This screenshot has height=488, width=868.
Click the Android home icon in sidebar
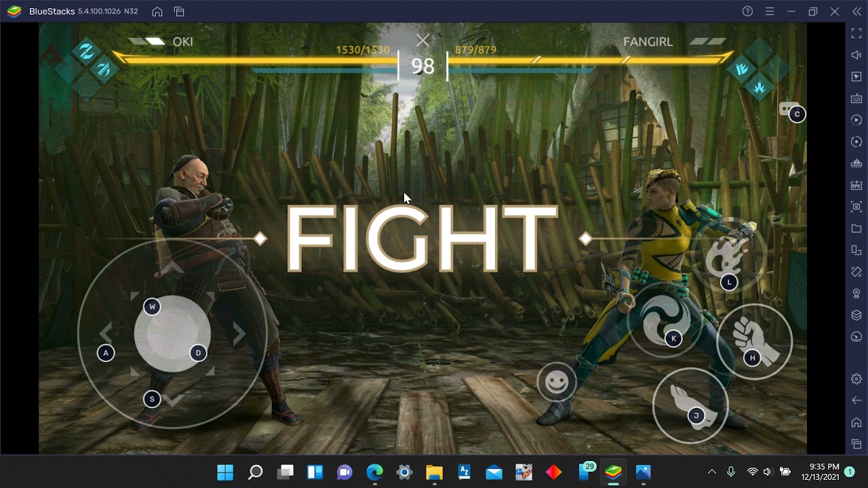click(856, 422)
